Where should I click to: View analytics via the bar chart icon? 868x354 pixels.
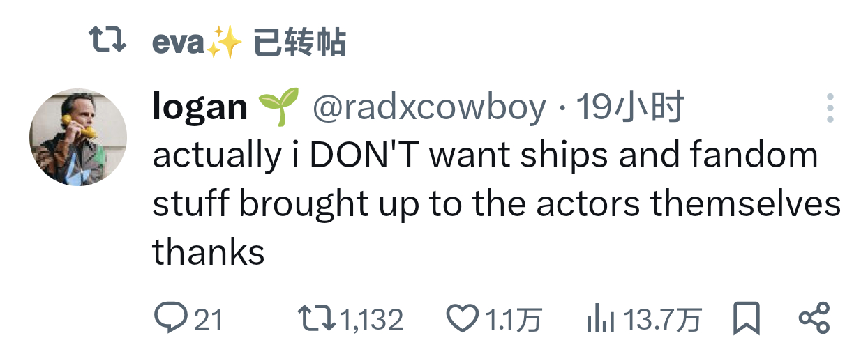(x=600, y=319)
